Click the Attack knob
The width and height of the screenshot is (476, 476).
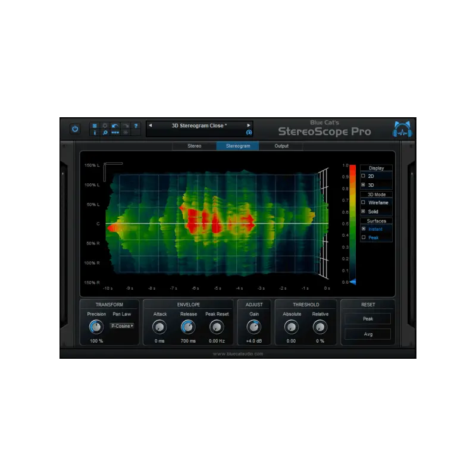(x=159, y=327)
